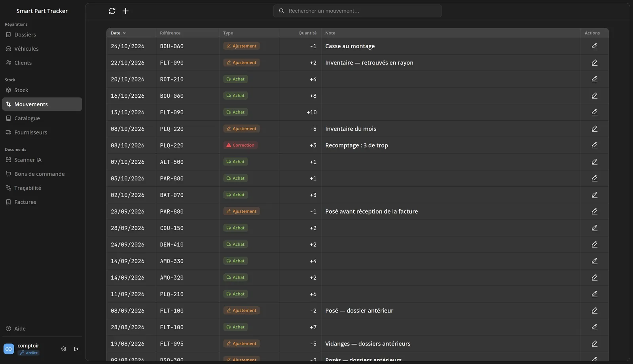This screenshot has height=364, width=633.
Task: Click the refresh icon in the toolbar
Action: pos(112,11)
